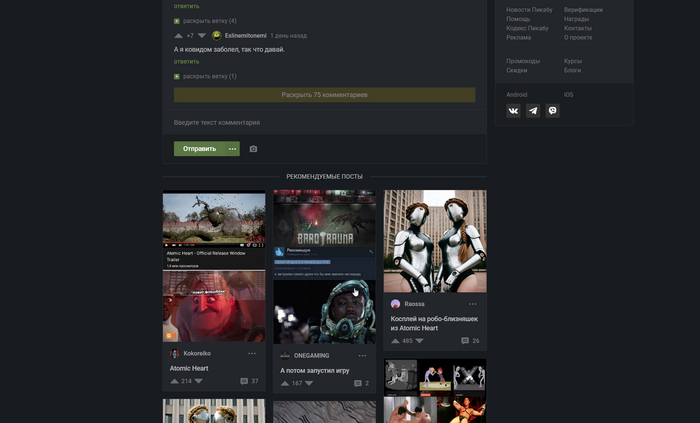
Task: Reply to the Eslinemitonemi comment
Action: tap(187, 62)
